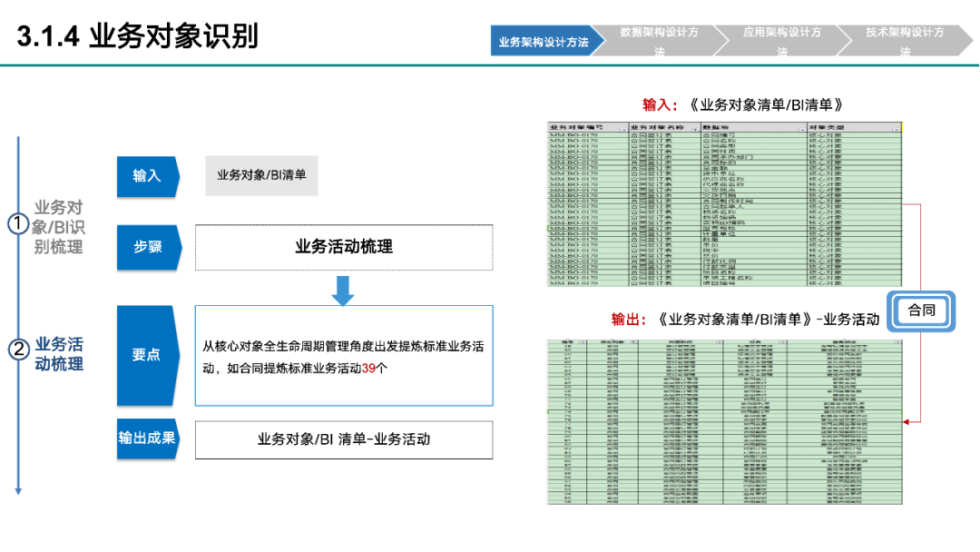Open the 对象类型 column filter dropdown
This screenshot has width=980, height=552.
click(897, 129)
